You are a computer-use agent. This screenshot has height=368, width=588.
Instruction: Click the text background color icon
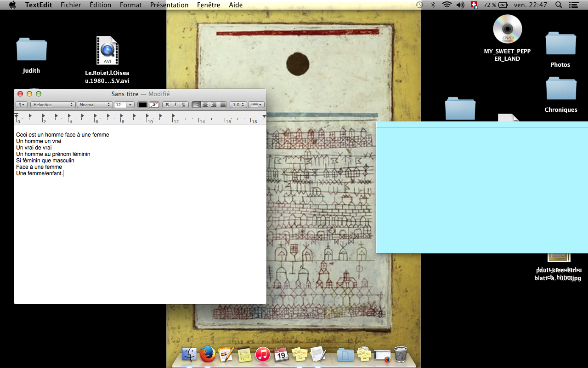pyautogui.click(x=154, y=105)
